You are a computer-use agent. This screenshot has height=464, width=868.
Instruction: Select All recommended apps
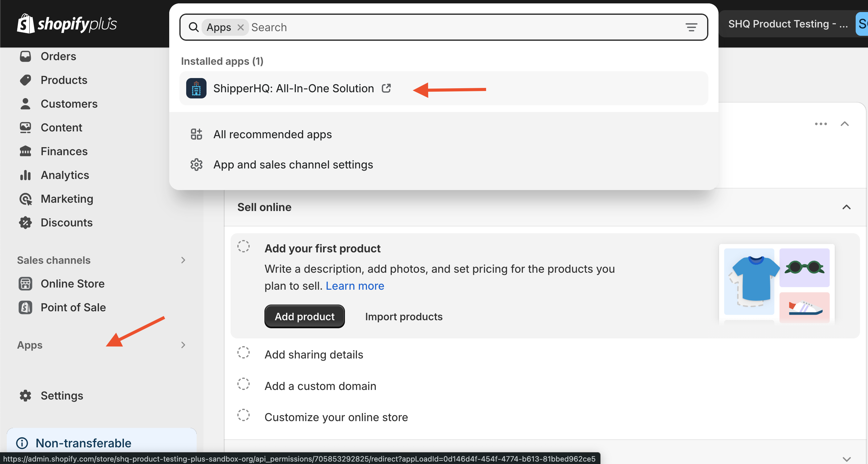(272, 134)
